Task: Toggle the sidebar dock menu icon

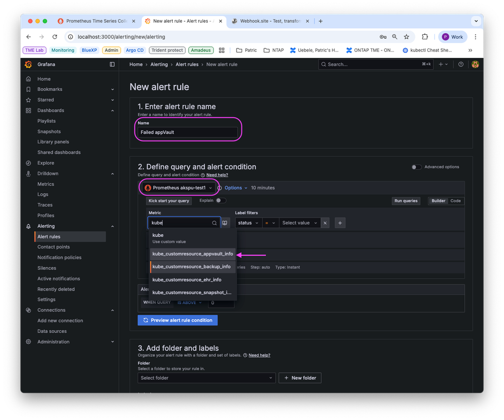Action: (112, 65)
